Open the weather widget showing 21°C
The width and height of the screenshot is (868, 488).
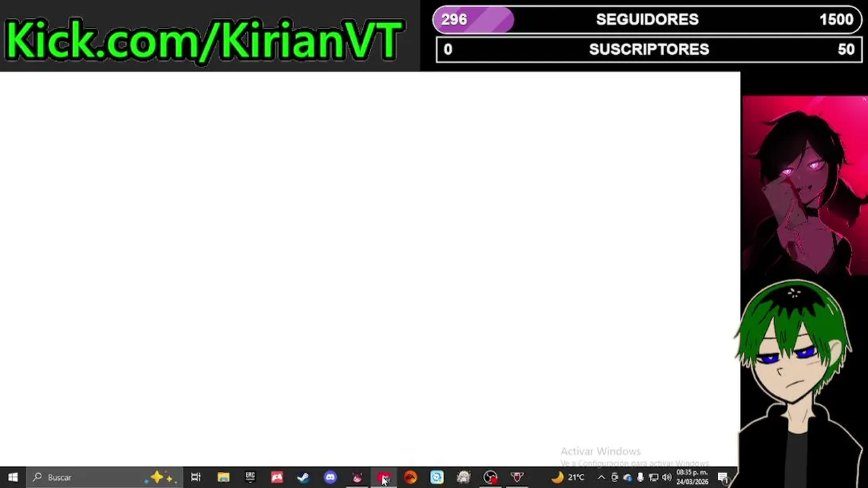tap(568, 477)
